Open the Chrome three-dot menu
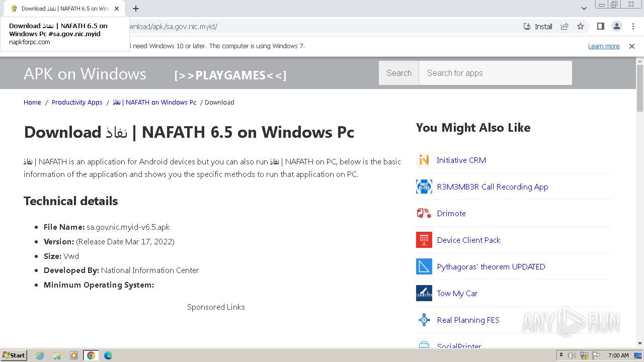The width and height of the screenshot is (644, 362). click(x=632, y=27)
